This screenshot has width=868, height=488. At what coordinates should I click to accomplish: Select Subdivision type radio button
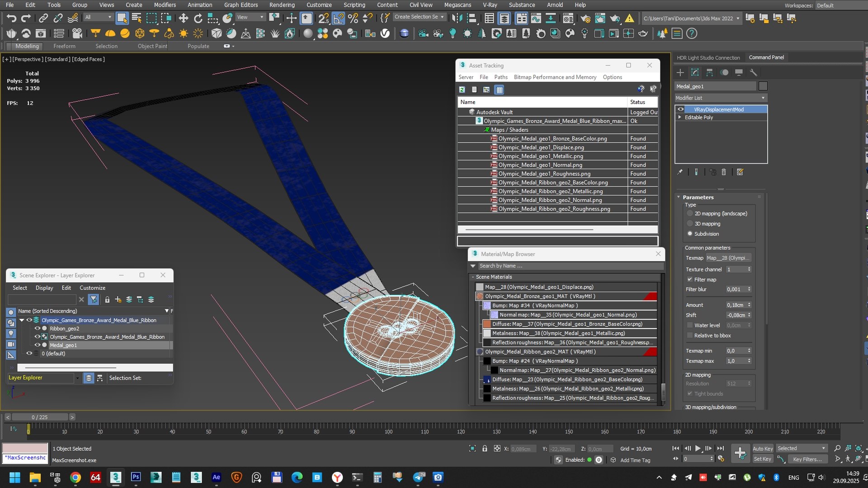tap(690, 234)
